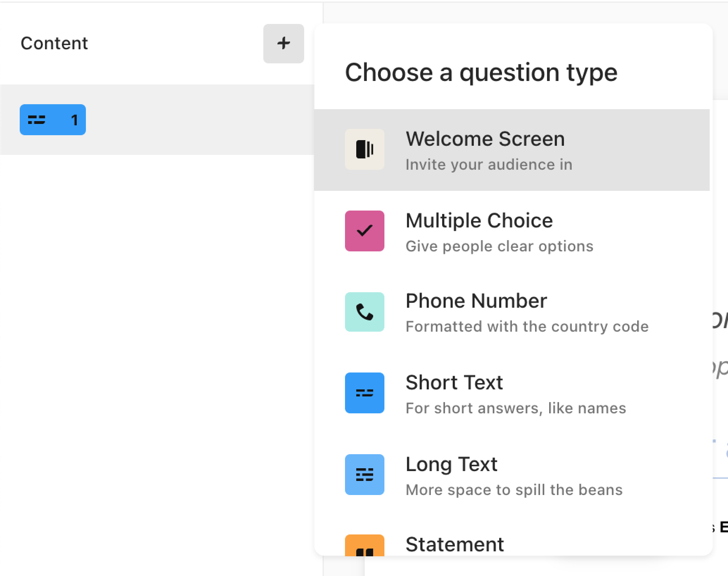Click the blue Short Text icon
Screen dimensions: 728x576
(364, 393)
